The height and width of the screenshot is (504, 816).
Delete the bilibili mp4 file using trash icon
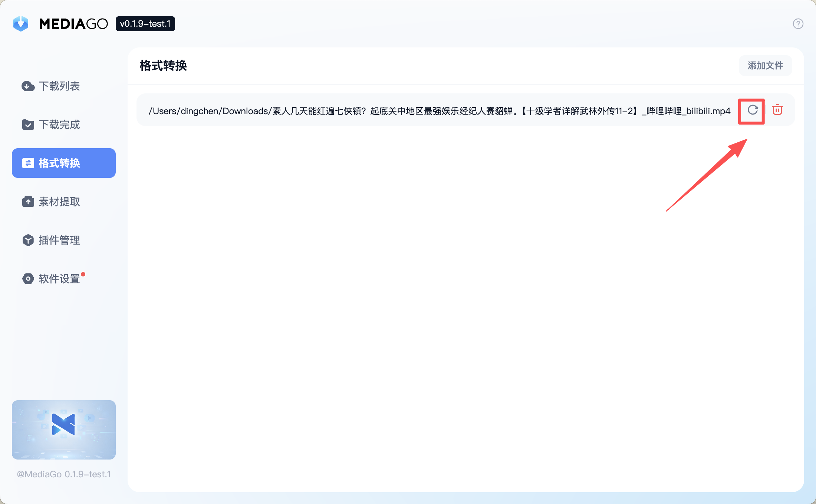(777, 110)
